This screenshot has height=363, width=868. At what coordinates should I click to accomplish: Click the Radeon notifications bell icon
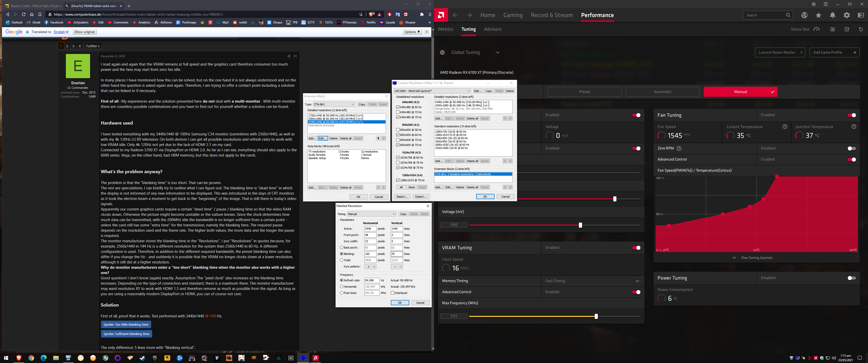point(833,15)
